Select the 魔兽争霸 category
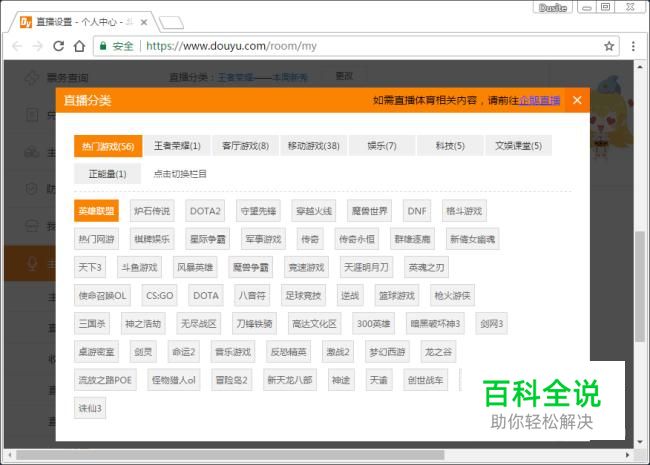The image size is (650, 465). tap(250, 267)
